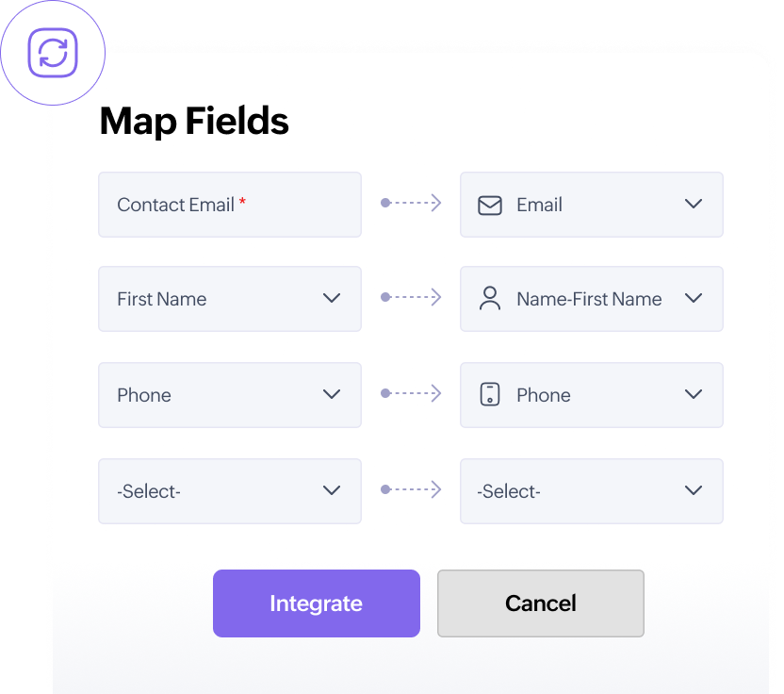
Task: Choose a source field in left -Select- dropdown
Action: pyautogui.click(x=230, y=491)
